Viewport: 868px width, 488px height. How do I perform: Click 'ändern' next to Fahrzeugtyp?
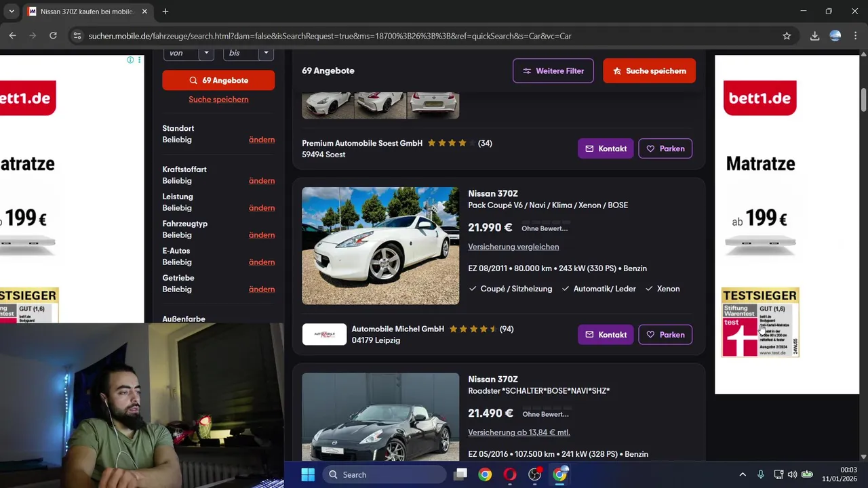[262, 235]
